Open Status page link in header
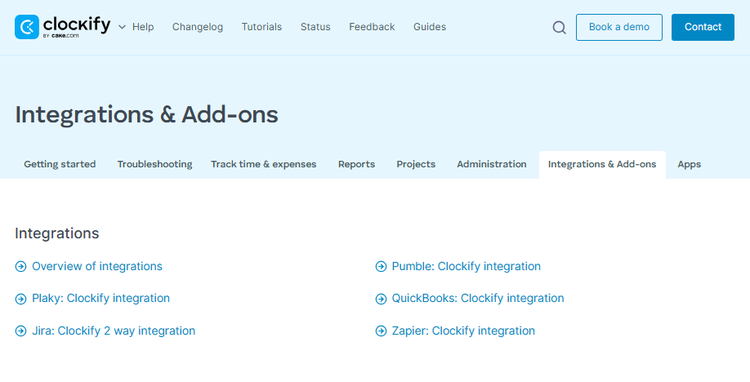 315,27
